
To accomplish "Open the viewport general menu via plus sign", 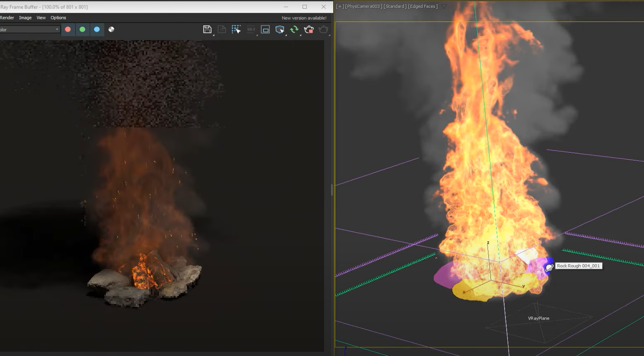I will tap(339, 6).
